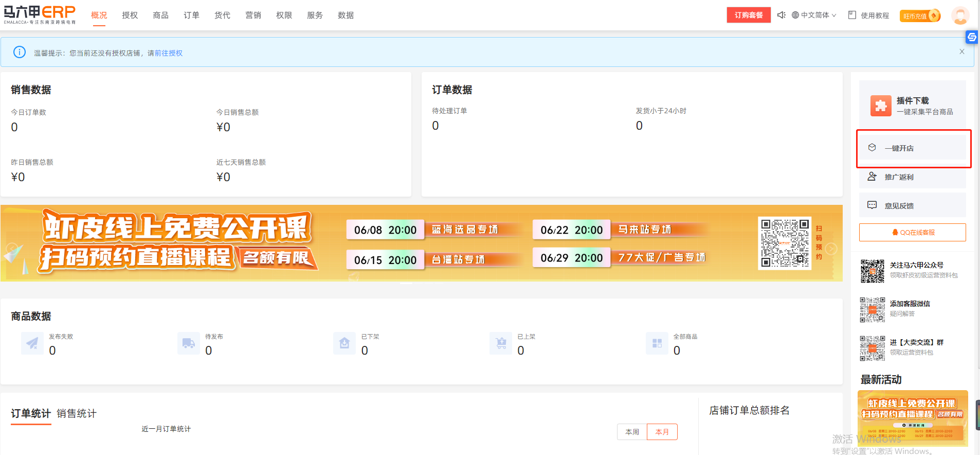The width and height of the screenshot is (980, 455).
Task: Click the 意见反馈 message icon
Action: [x=872, y=205]
